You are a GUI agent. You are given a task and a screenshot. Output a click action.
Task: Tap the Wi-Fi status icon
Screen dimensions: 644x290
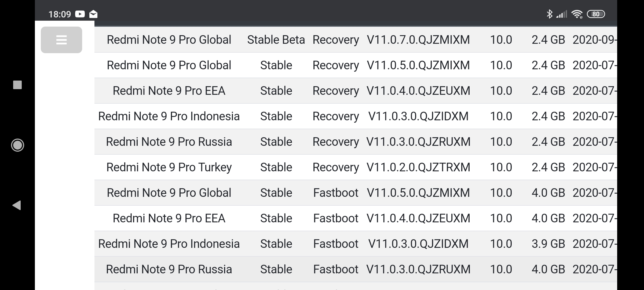(577, 14)
